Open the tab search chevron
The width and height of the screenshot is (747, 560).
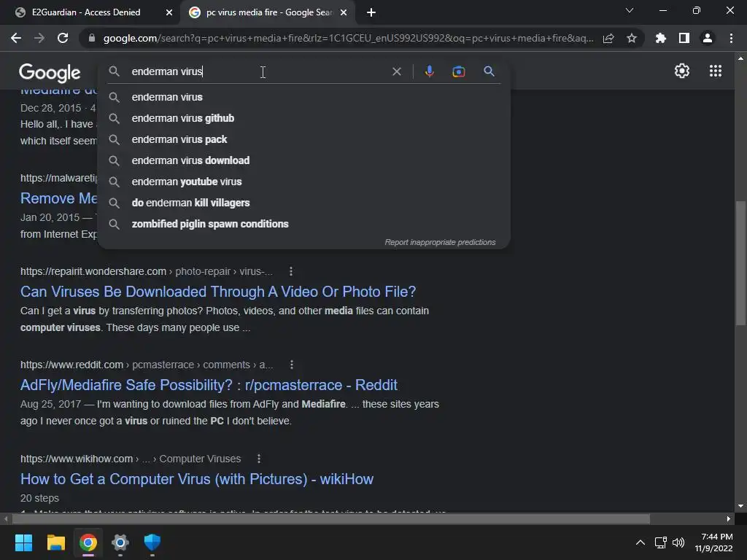tap(630, 10)
